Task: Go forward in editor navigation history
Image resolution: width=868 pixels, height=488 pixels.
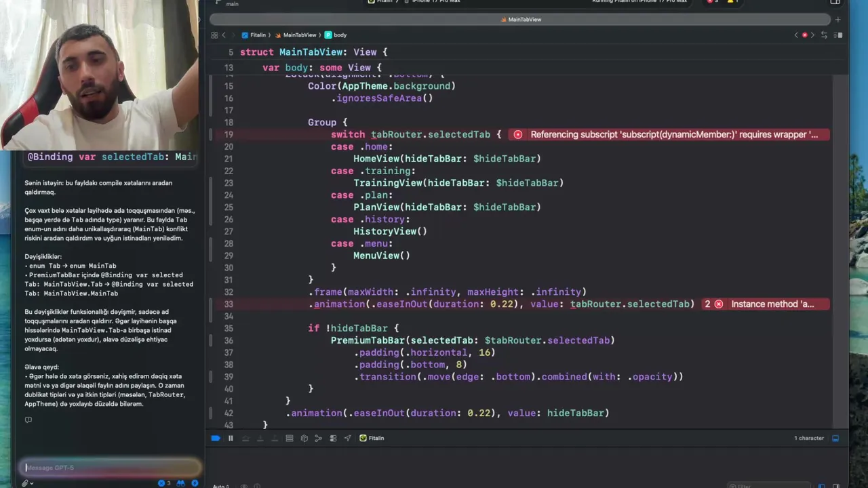Action: [x=233, y=35]
